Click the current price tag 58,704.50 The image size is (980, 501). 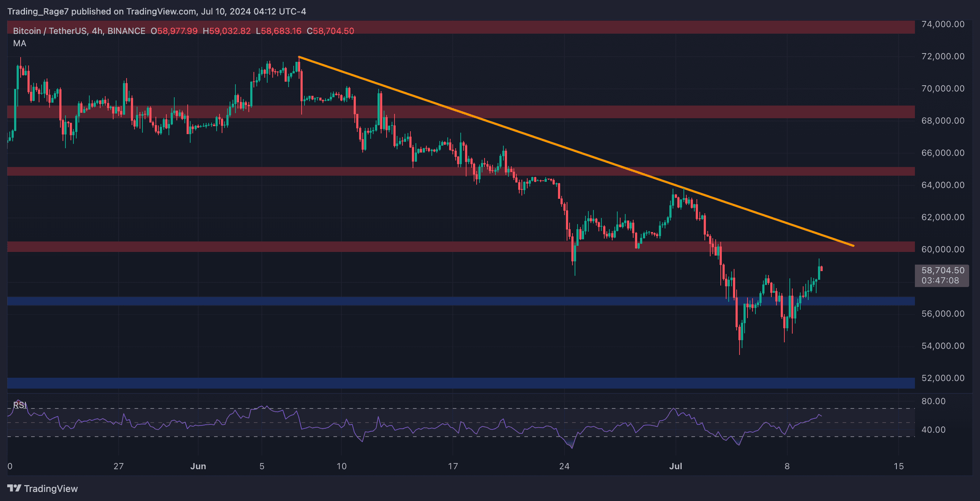(x=943, y=270)
